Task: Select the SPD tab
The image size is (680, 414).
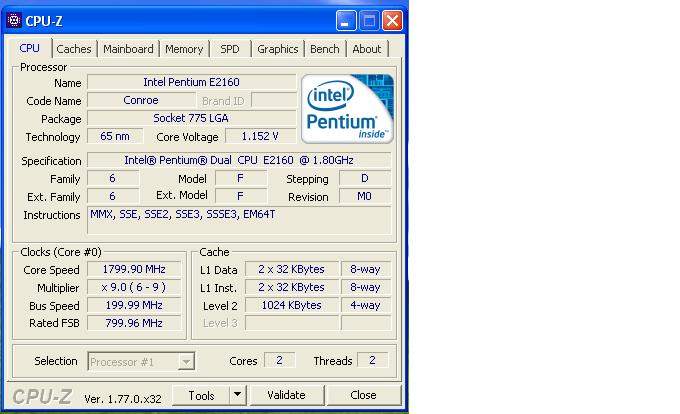Action: point(230,49)
